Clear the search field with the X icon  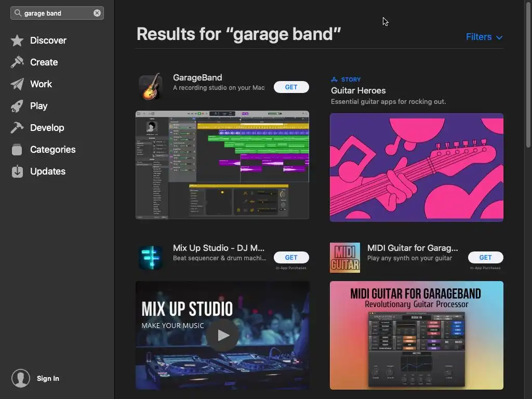[97, 13]
